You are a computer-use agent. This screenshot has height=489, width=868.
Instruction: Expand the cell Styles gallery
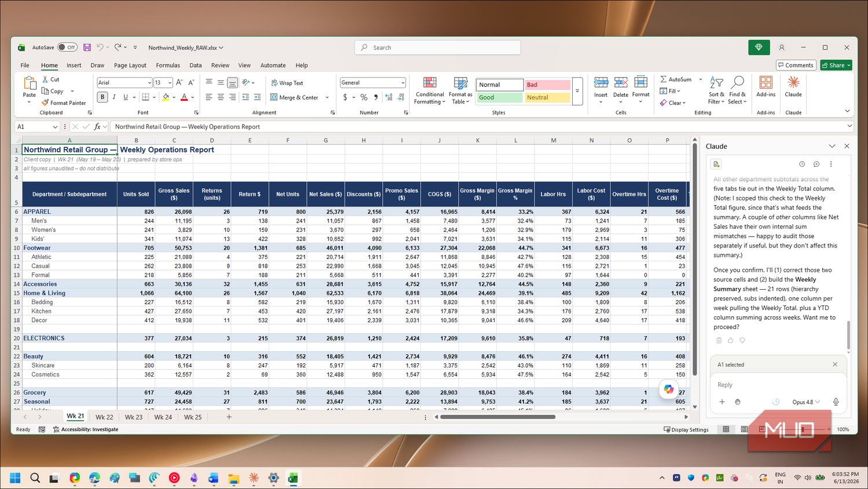pyautogui.click(x=577, y=91)
